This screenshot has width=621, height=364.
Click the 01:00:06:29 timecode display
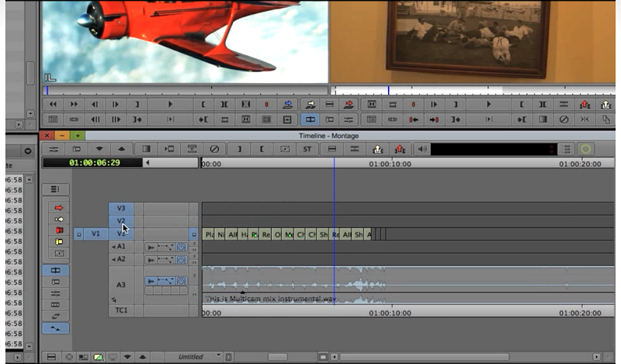92,163
